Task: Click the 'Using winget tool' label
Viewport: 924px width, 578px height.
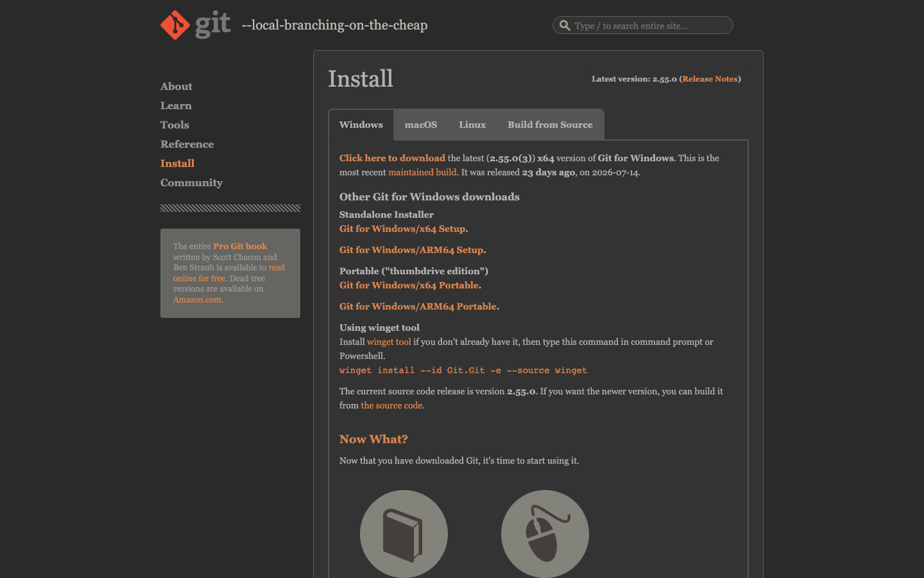Action: click(x=379, y=328)
